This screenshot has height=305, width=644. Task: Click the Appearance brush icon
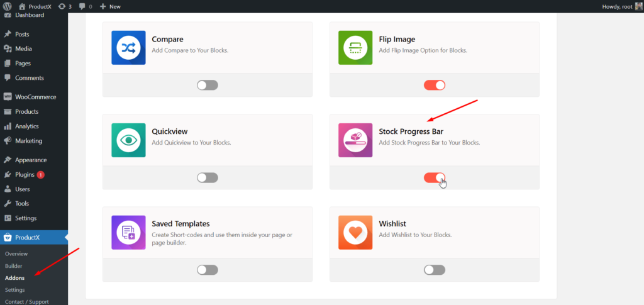pyautogui.click(x=8, y=160)
